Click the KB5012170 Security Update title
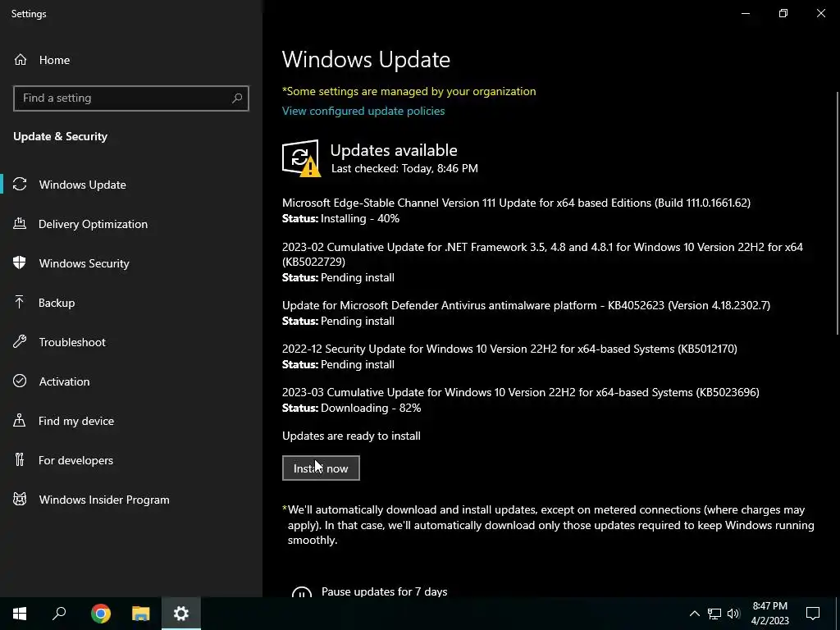The image size is (840, 630). pos(509,348)
